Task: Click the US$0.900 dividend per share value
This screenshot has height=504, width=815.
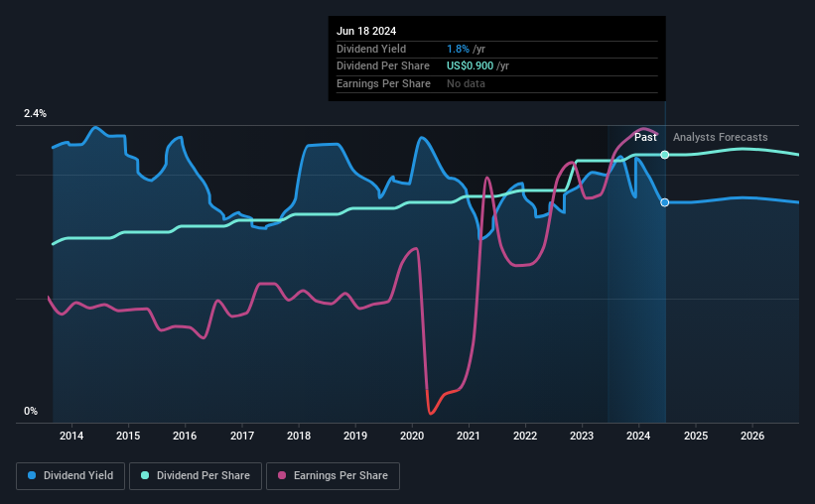Action: (470, 66)
